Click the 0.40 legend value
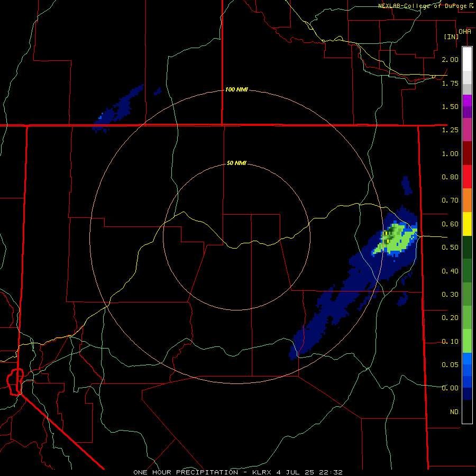This screenshot has width=476, height=476. pos(450,271)
